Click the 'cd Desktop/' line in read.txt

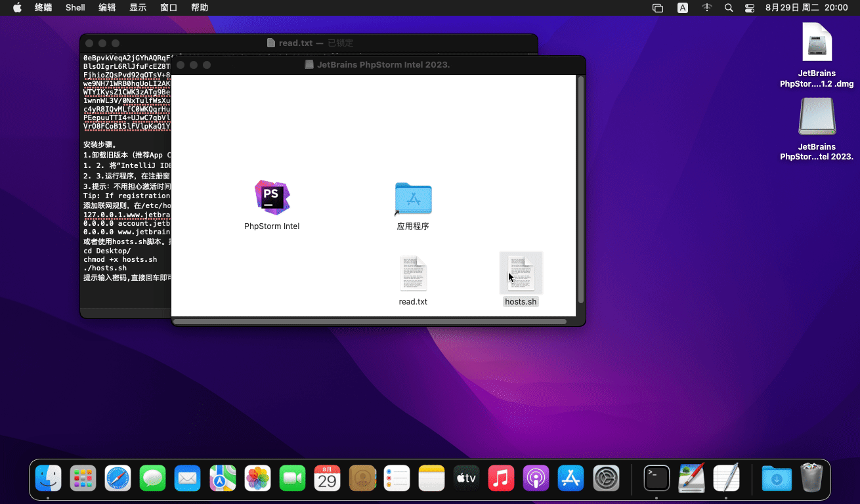(x=107, y=251)
